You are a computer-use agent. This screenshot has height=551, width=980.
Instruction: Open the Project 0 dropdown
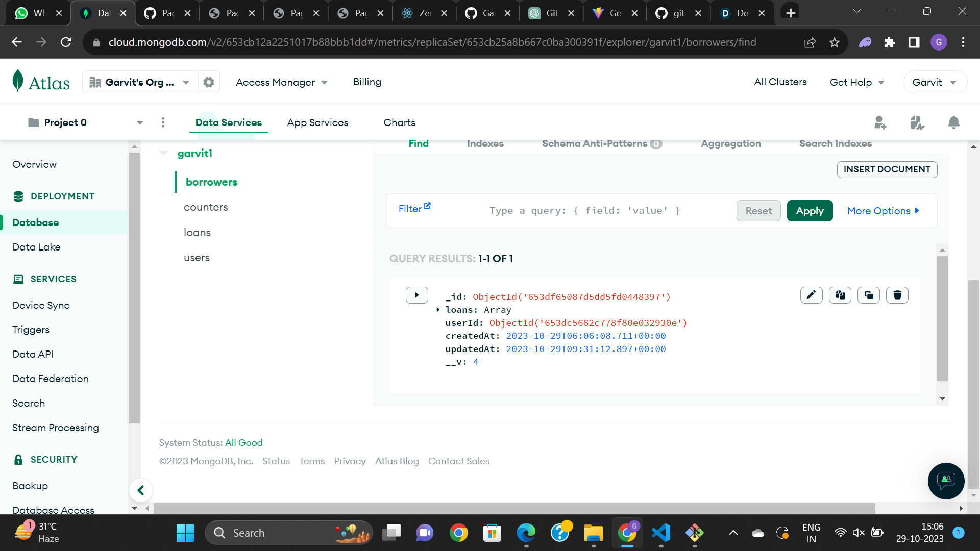click(140, 122)
